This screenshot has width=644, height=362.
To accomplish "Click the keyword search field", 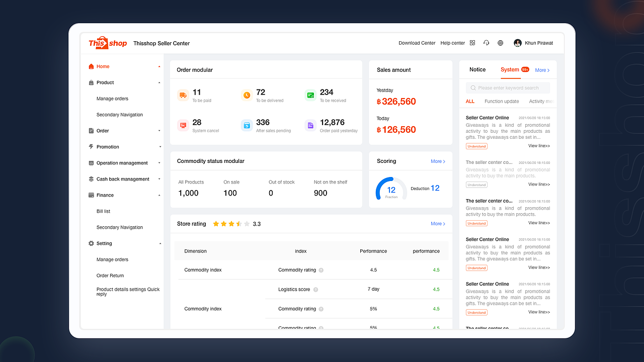I will pos(508,88).
